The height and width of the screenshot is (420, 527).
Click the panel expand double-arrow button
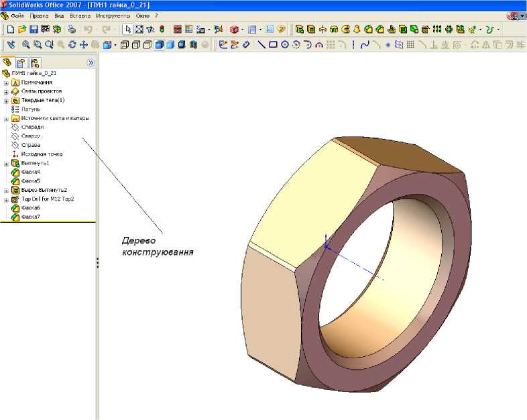[x=91, y=62]
